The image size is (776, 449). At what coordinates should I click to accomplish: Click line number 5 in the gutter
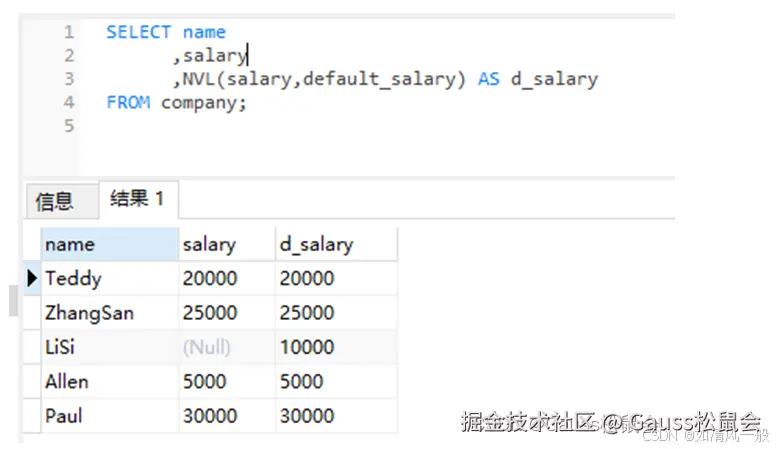click(x=69, y=126)
